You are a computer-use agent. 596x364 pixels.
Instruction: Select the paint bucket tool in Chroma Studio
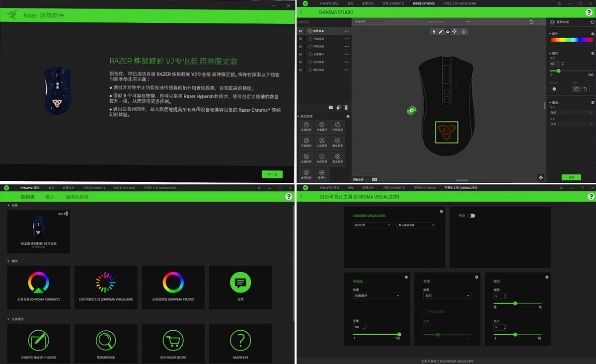(x=447, y=31)
